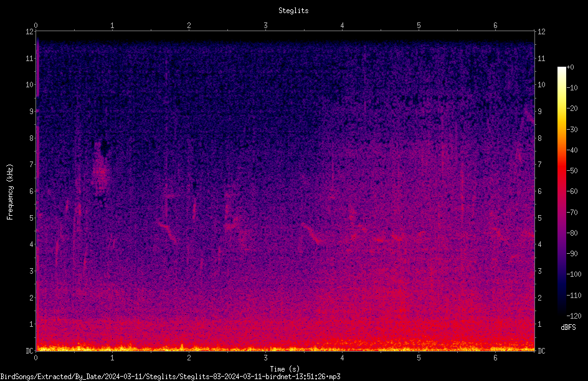The width and height of the screenshot is (588, 381).
Task: Click the 1 second bottom time marker
Action: pos(112,358)
